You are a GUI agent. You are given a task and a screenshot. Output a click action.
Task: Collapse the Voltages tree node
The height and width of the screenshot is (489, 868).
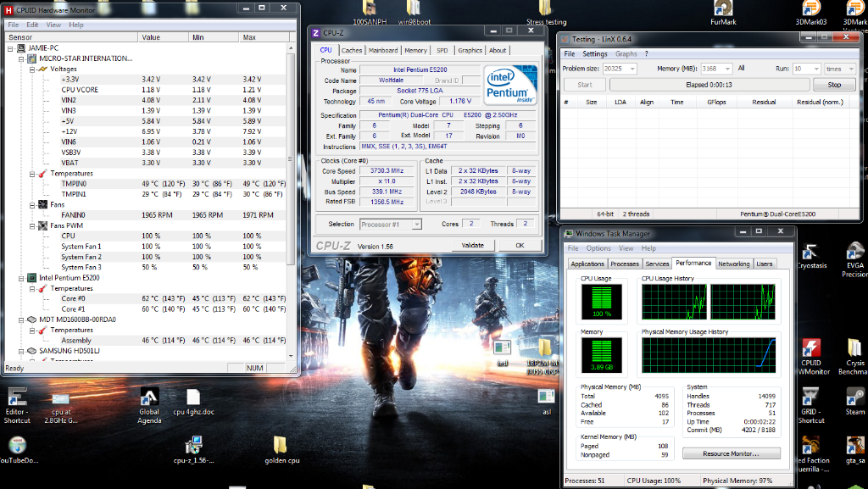(x=32, y=69)
